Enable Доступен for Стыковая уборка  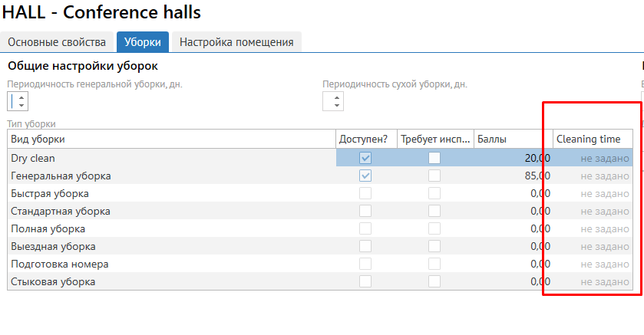[366, 281]
